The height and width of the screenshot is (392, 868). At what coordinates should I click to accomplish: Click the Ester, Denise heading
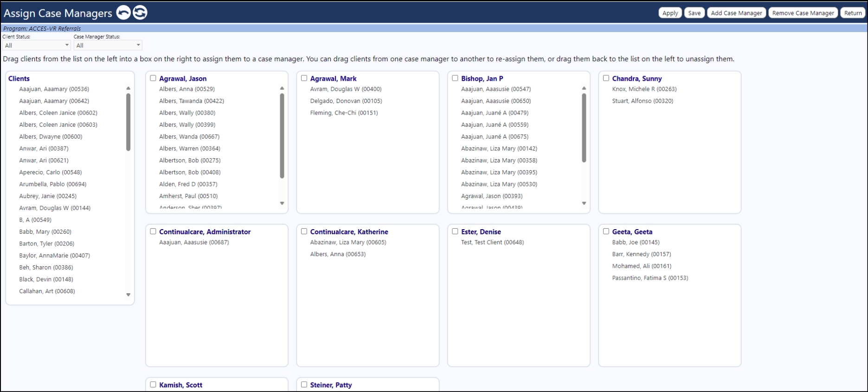[x=481, y=231]
